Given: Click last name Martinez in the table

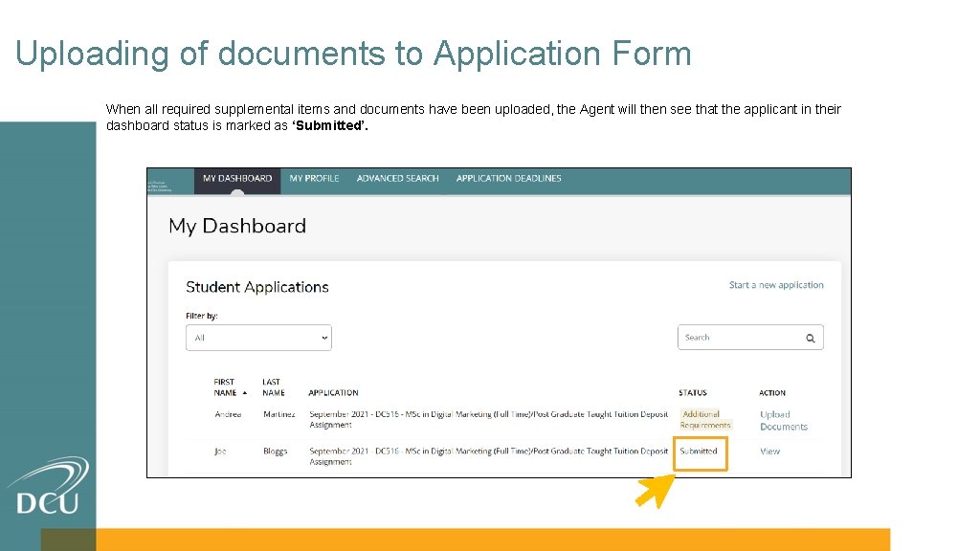Looking at the screenshot, I should tap(278, 414).
